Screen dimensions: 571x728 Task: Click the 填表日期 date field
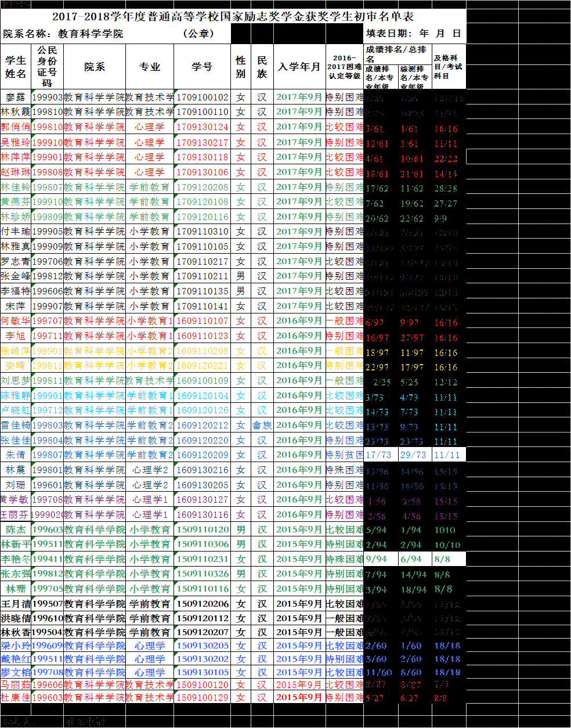point(414,34)
